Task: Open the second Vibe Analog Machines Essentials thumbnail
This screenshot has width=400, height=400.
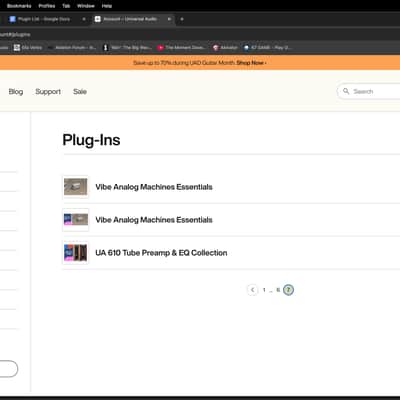Action: [x=76, y=220]
